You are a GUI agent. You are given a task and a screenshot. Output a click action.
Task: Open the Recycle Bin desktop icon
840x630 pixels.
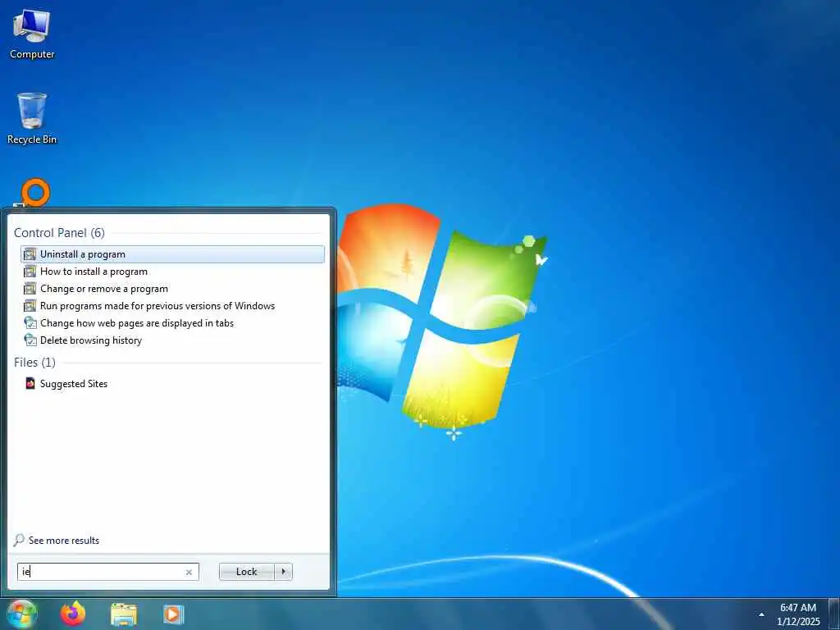pyautogui.click(x=32, y=118)
